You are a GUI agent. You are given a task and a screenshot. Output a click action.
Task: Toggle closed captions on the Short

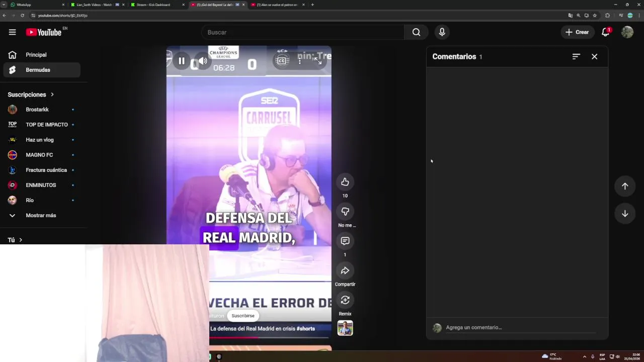pyautogui.click(x=282, y=61)
